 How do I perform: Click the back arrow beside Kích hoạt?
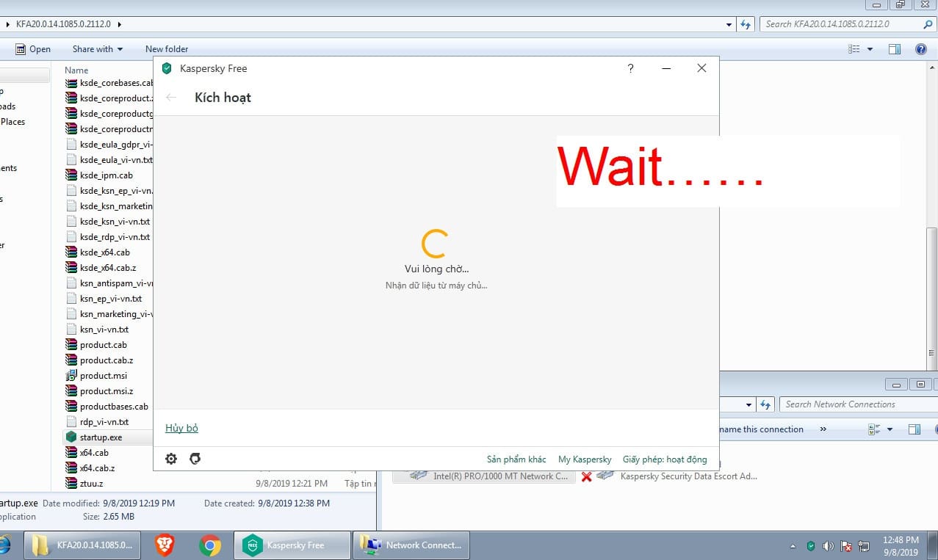pos(171,98)
